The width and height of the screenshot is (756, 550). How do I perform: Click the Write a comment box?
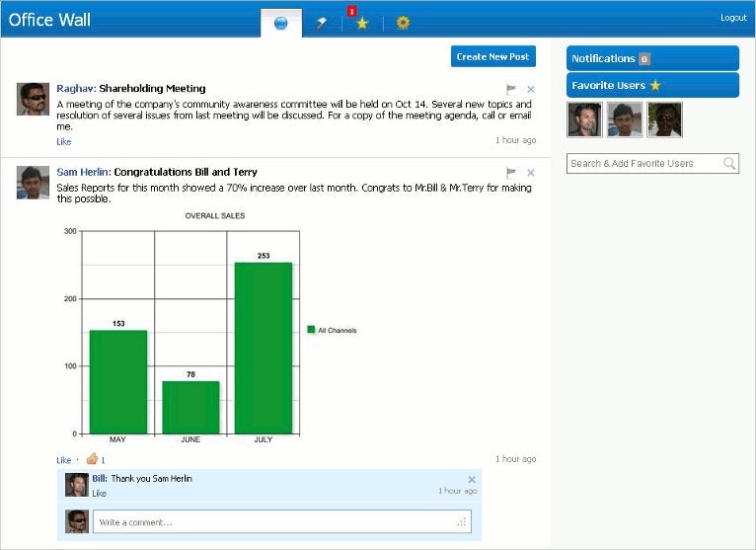click(x=281, y=522)
